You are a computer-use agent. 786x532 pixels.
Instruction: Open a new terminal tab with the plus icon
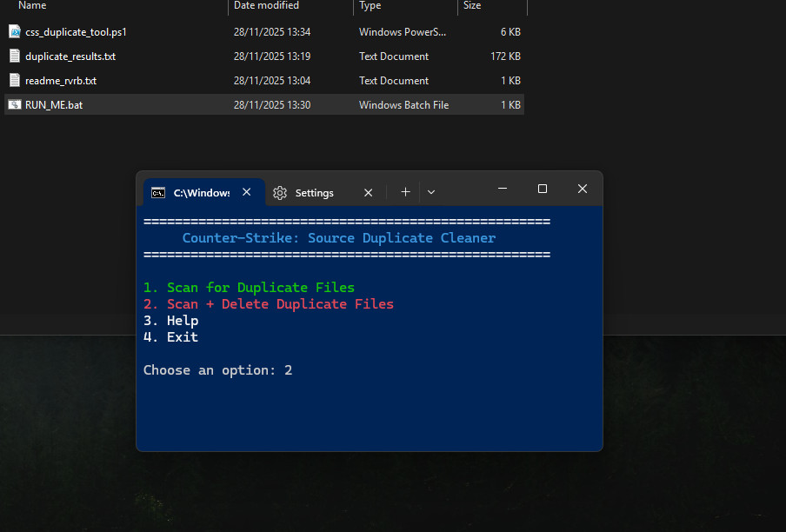point(405,191)
